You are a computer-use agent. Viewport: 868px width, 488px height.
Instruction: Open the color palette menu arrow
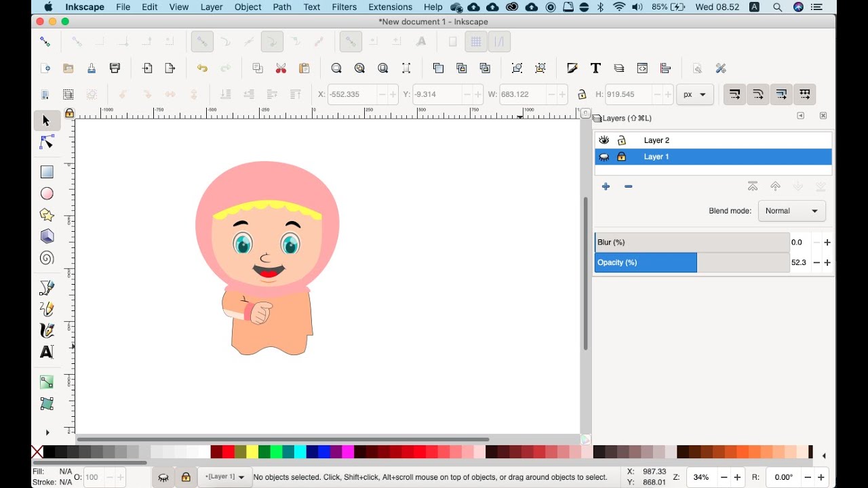[x=824, y=456]
